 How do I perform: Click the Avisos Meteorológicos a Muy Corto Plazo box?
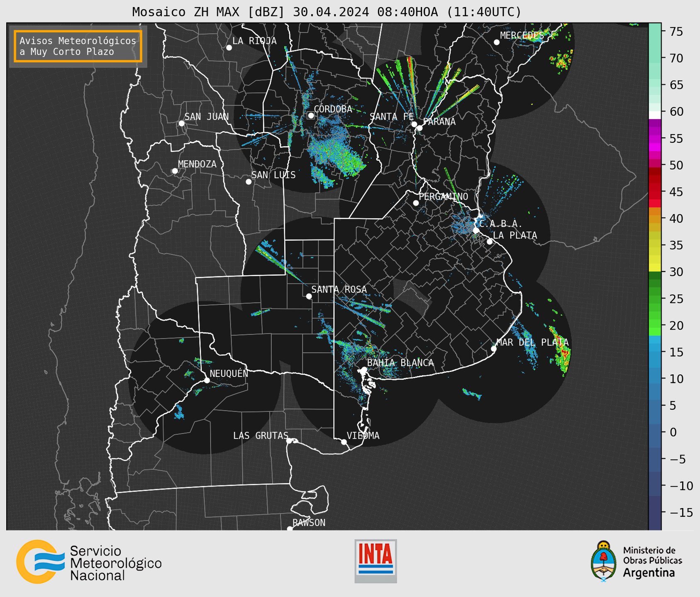(78, 46)
